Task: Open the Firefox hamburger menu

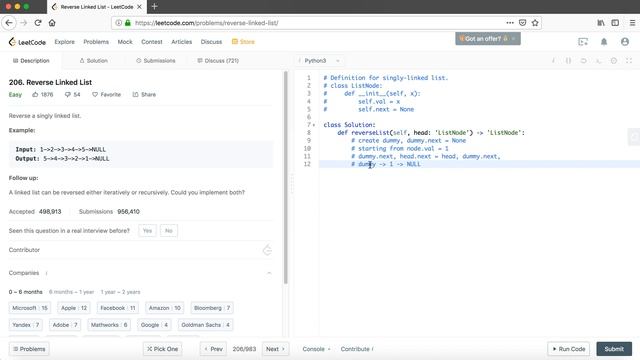Action: [x=632, y=23]
